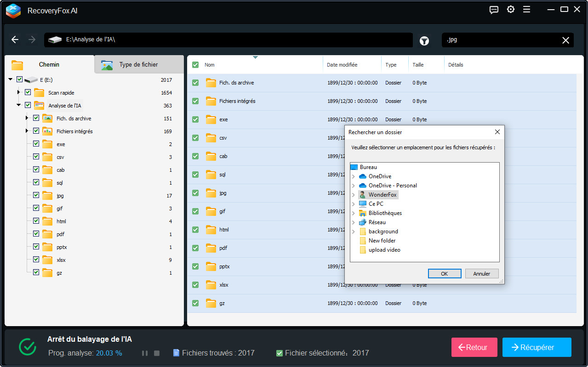The width and height of the screenshot is (588, 367).
Task: Uncheck the html checkbox in file list
Action: tap(195, 230)
